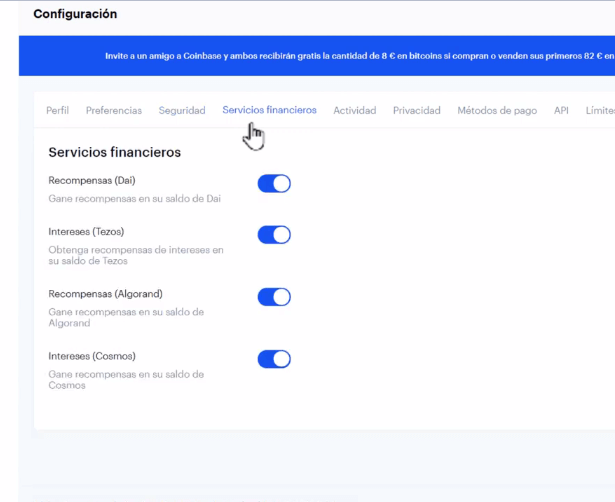Open the Métodos de pago tab
The height and width of the screenshot is (502, 615).
pos(497,111)
